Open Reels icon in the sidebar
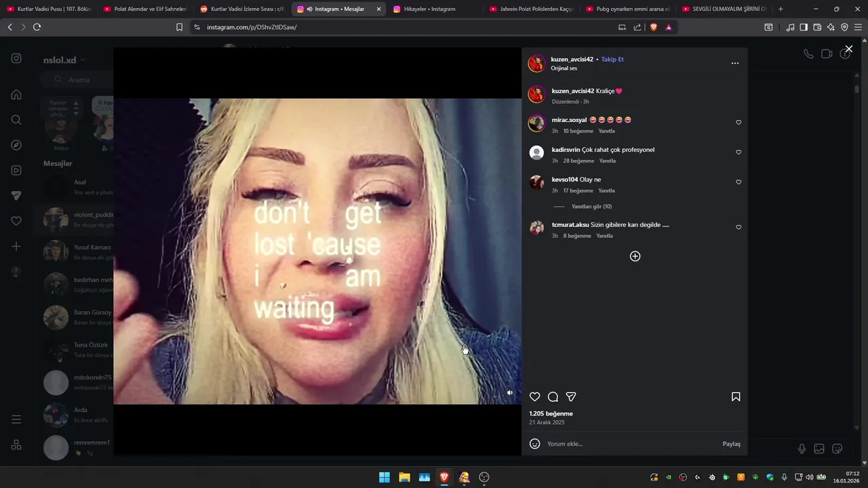Viewport: 868px width, 488px height. point(16,170)
